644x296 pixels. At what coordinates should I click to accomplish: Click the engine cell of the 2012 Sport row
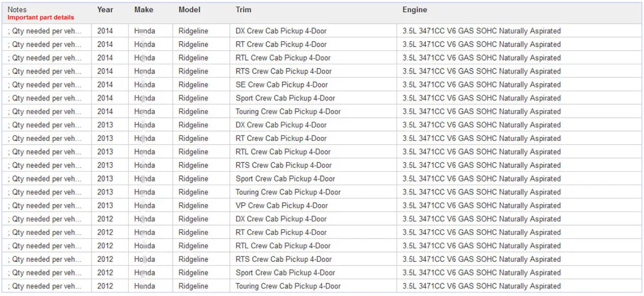click(x=520, y=273)
